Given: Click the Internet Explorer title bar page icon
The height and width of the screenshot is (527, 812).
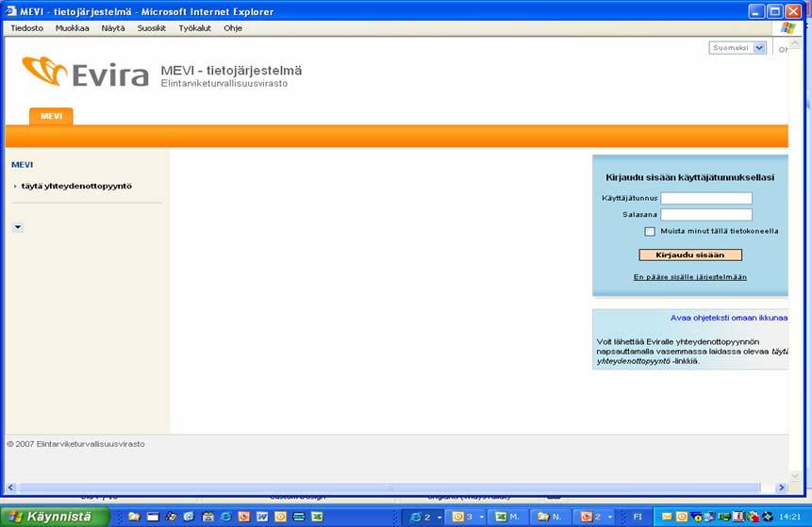Looking at the screenshot, I should [x=11, y=11].
